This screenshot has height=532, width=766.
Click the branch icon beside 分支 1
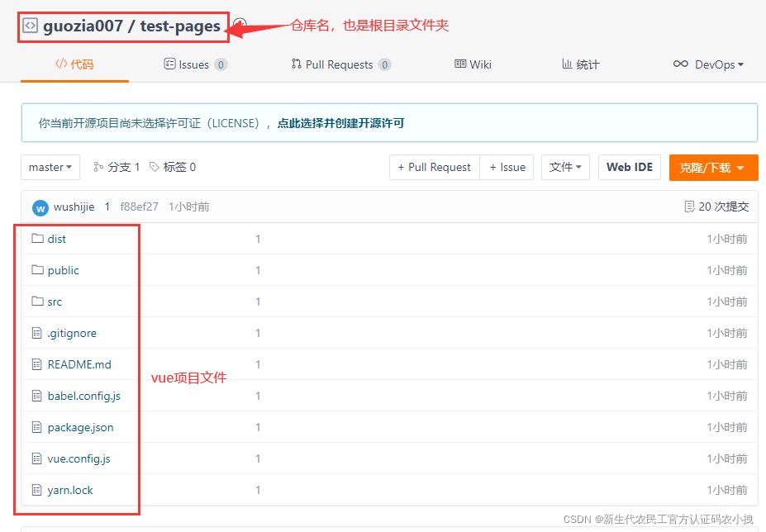(98, 167)
